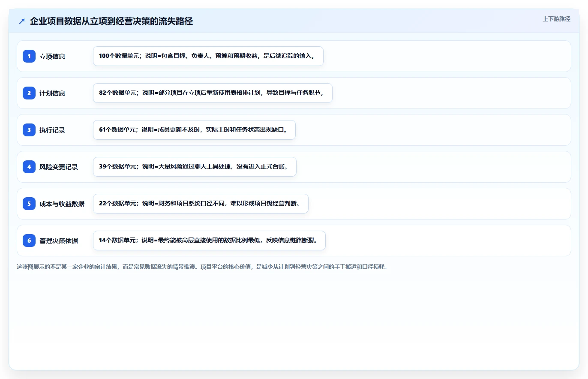
Task: Click step badge 2 for 计划信息
Action: coord(29,93)
